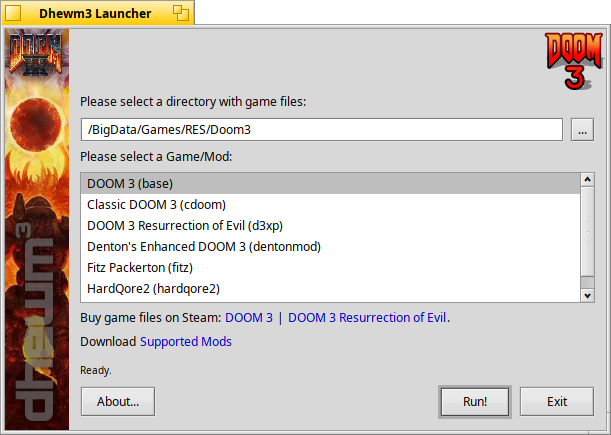Click the game directory path field

(x=322, y=129)
